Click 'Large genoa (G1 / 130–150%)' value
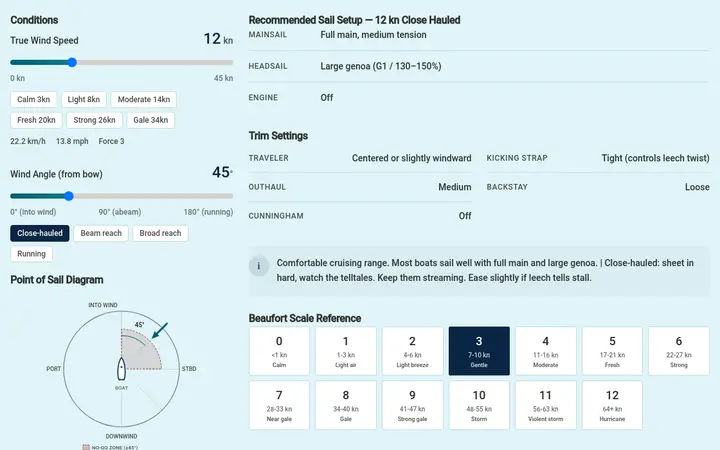720x450 pixels. (x=381, y=66)
